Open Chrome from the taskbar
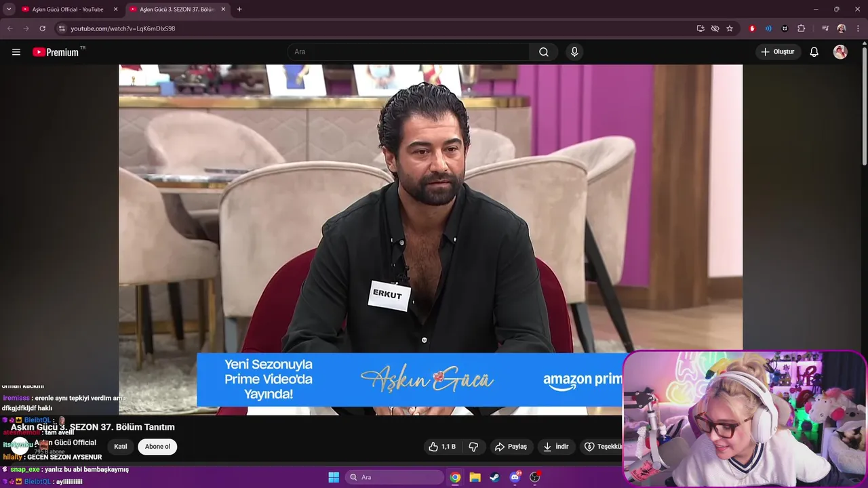 tap(455, 477)
